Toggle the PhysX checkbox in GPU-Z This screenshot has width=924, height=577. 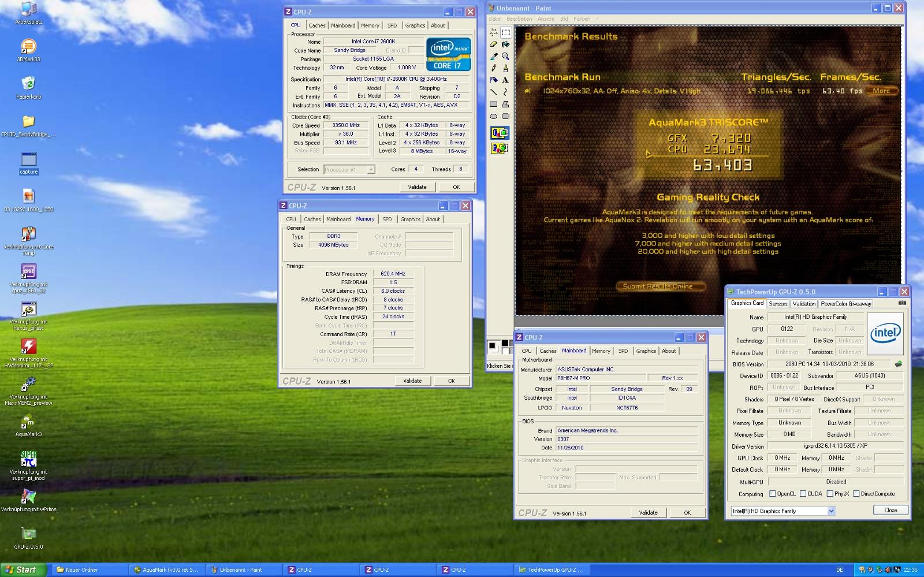point(829,494)
